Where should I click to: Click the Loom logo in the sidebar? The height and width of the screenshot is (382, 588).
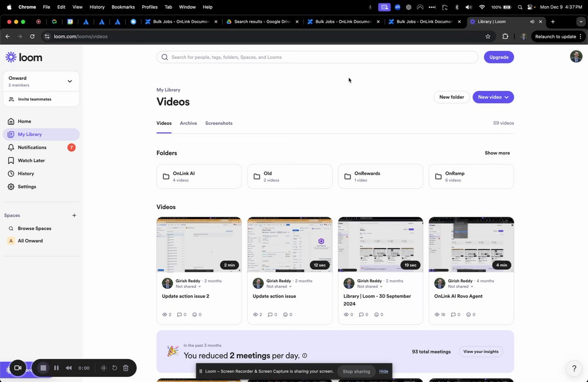pos(24,57)
